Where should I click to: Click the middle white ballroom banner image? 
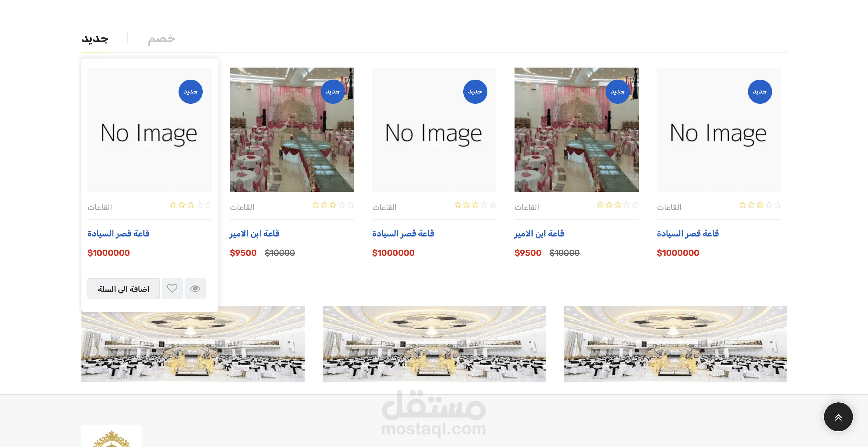(434, 344)
